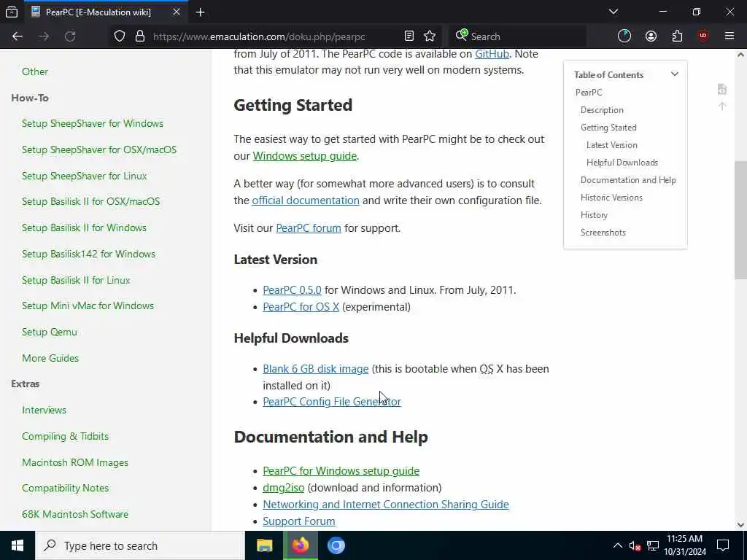Open the Firefox hamburger menu
This screenshot has width=747, height=560.
click(729, 36)
